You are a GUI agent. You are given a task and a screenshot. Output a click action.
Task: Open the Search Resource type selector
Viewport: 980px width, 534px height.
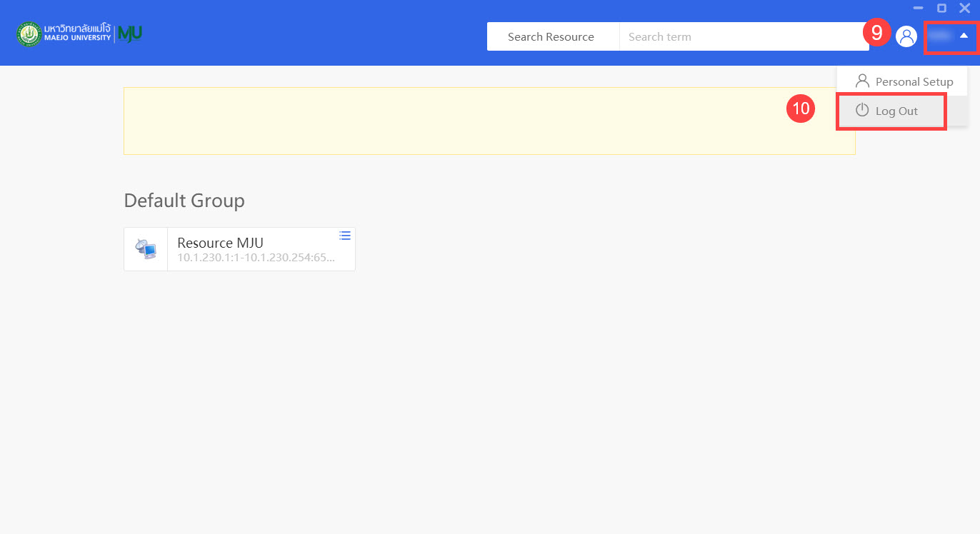(552, 37)
